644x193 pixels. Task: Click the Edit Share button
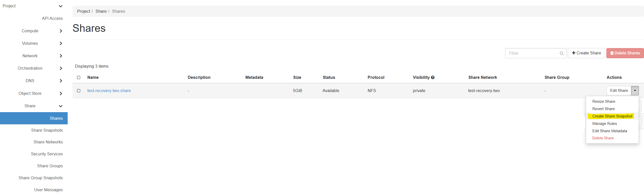click(x=619, y=91)
